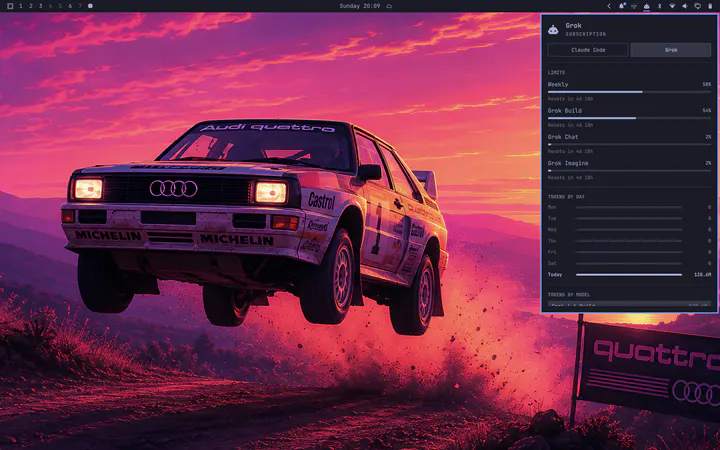Click the 'Grok Imagine' limit label
Image resolution: width=720 pixels, height=450 pixels.
click(x=568, y=163)
